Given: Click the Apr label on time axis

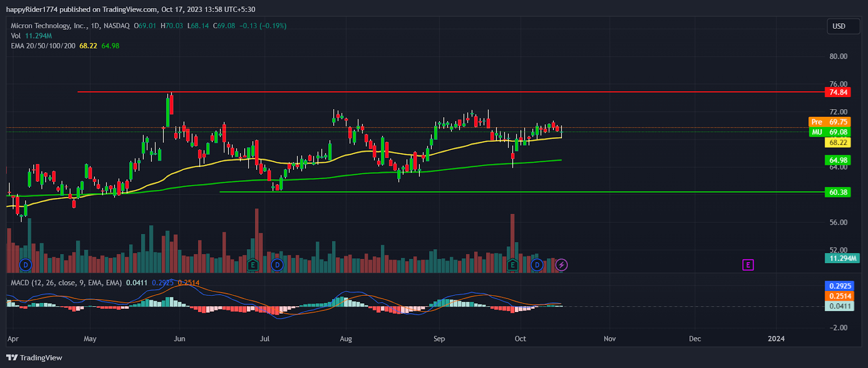Looking at the screenshot, I should tap(13, 339).
